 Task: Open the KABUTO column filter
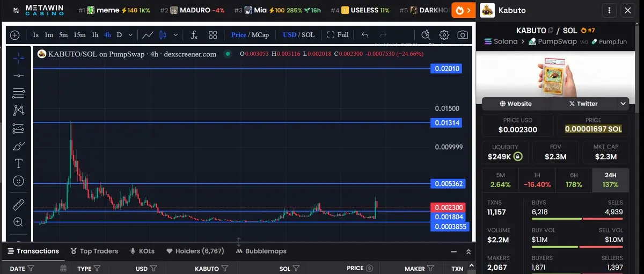point(225,268)
